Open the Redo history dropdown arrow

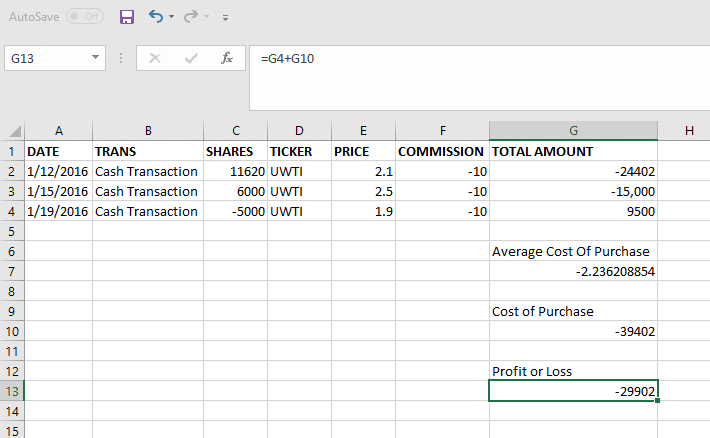pos(206,17)
